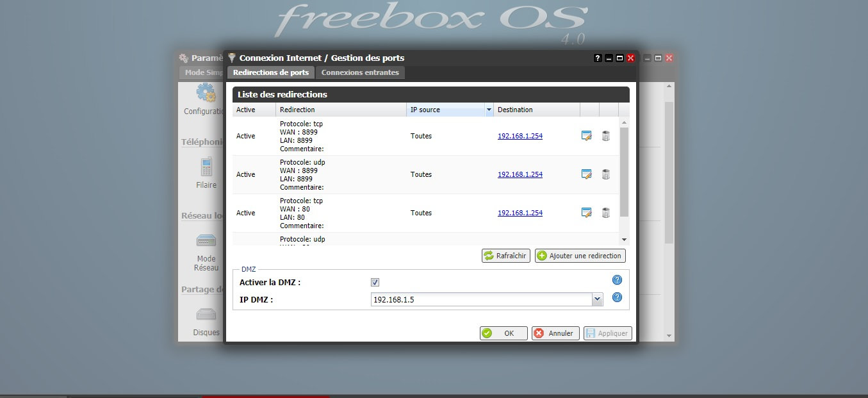The image size is (868, 398).
Task: Open the IP DMZ dropdown arrow
Action: (597, 299)
